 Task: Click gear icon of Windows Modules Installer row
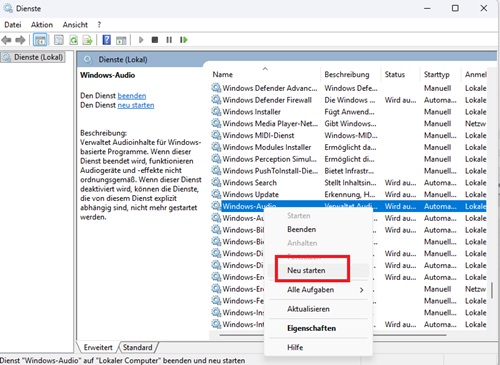216,147
